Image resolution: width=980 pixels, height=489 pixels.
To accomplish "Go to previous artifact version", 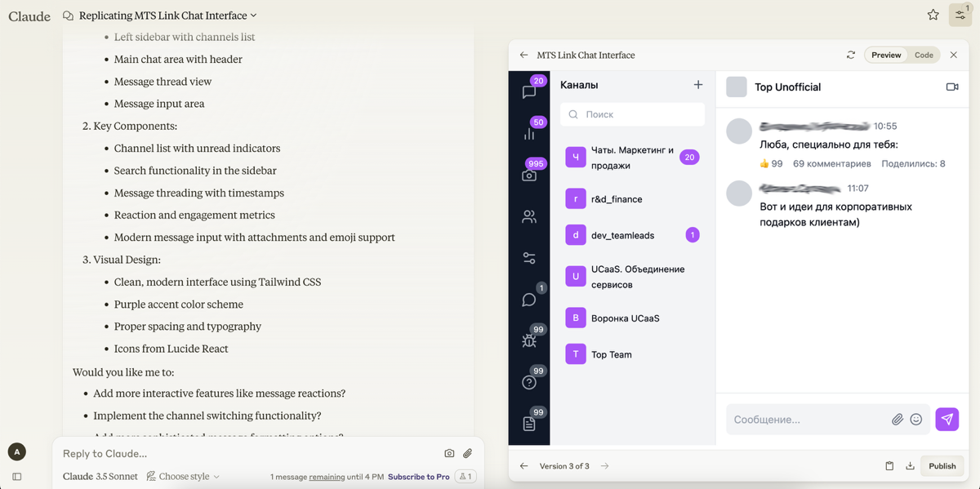I will [524, 466].
